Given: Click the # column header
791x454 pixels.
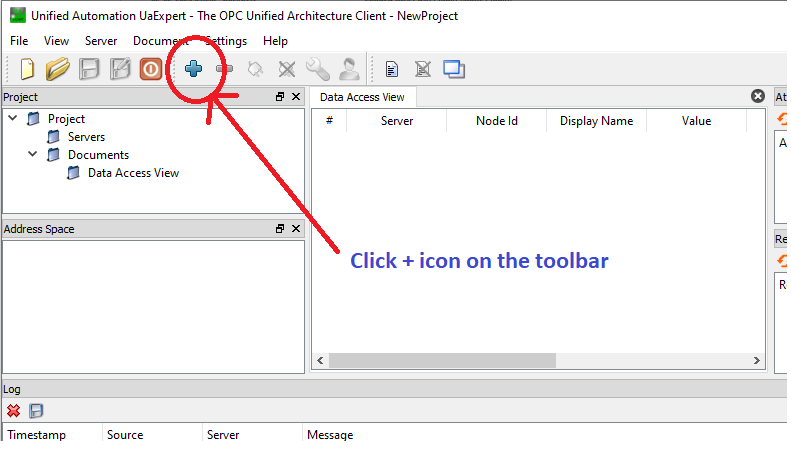Looking at the screenshot, I should [x=329, y=121].
